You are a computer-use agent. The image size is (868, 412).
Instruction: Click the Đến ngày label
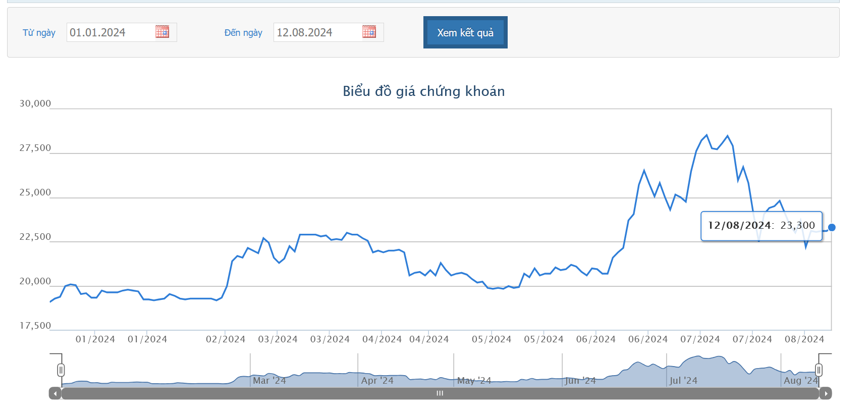pos(243,33)
